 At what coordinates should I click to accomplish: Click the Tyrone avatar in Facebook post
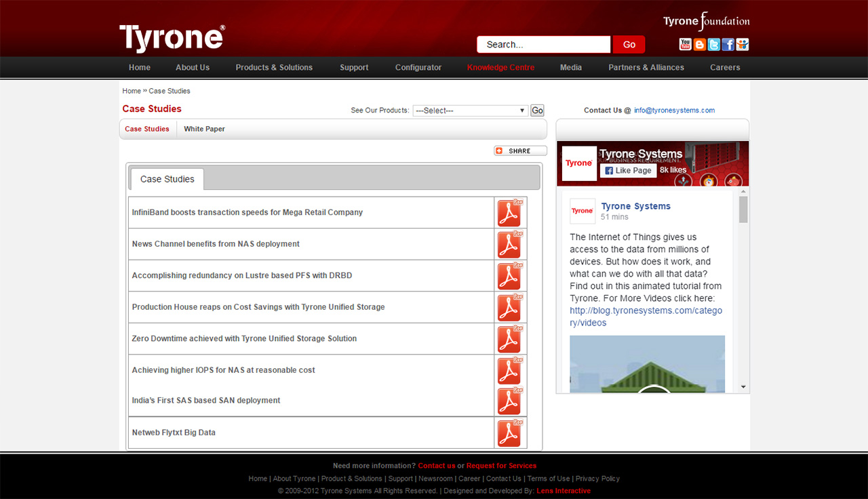(x=583, y=211)
